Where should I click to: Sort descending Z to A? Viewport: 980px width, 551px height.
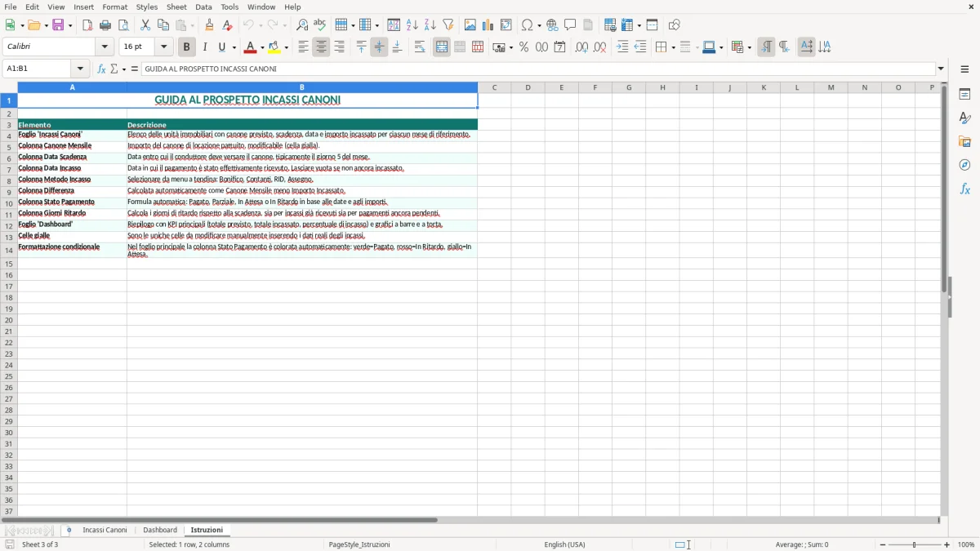tap(430, 25)
